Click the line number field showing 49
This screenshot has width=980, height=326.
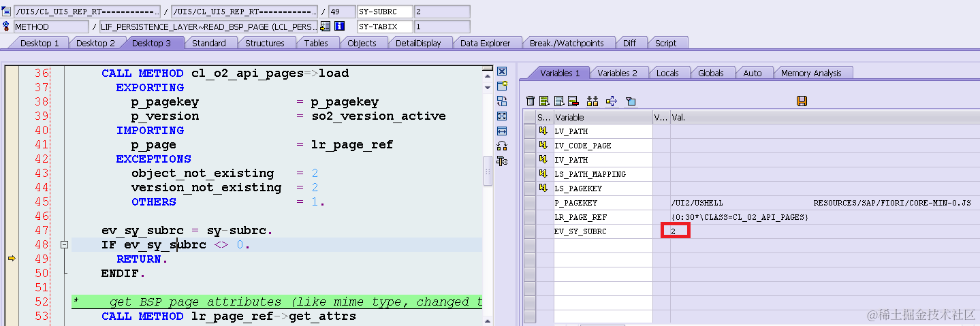click(x=341, y=12)
